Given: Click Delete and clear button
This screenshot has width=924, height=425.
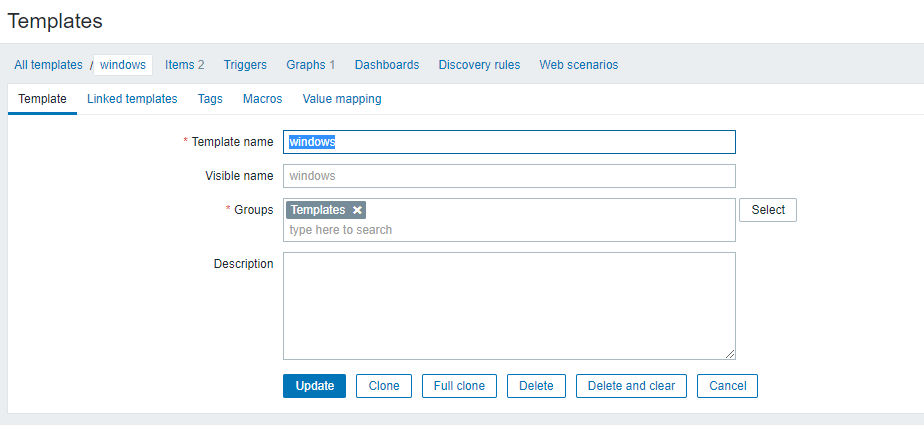Looking at the screenshot, I should click(x=631, y=386).
